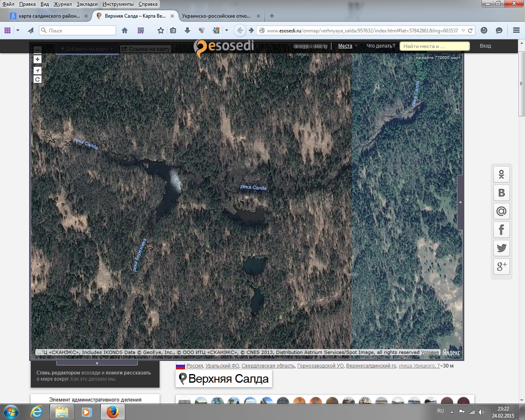525x420 pixels.
Task: Expand the 'Добавить на карту' dropdown
Action: 87,49
